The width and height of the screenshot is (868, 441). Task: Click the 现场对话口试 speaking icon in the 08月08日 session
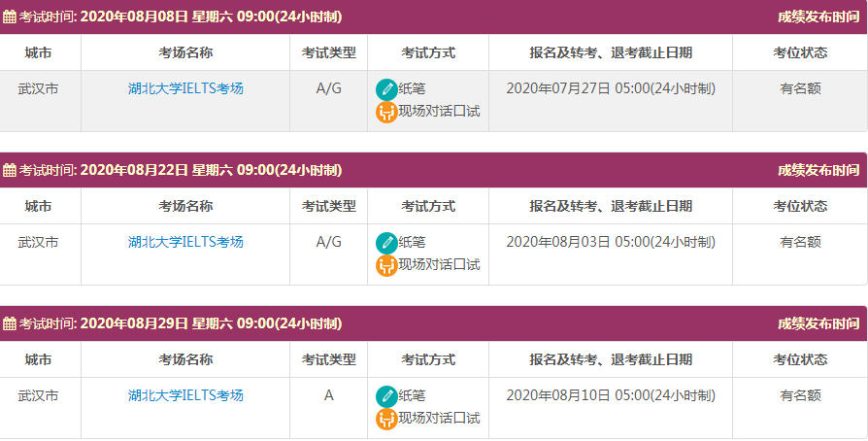(x=386, y=112)
